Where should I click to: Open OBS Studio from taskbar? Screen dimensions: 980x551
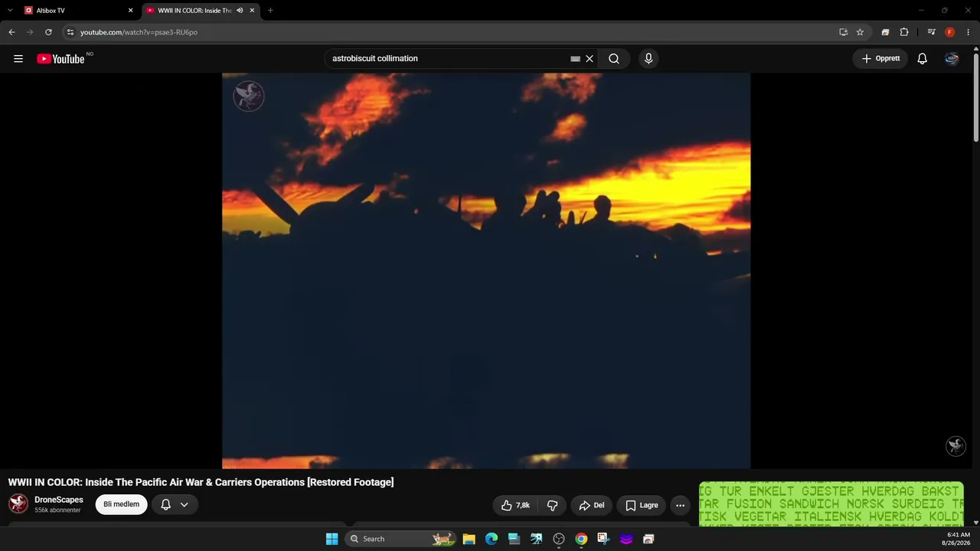click(x=559, y=539)
